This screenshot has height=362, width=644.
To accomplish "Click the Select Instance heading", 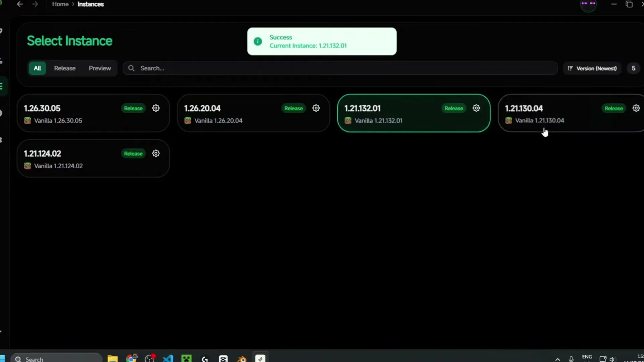I will click(x=69, y=41).
